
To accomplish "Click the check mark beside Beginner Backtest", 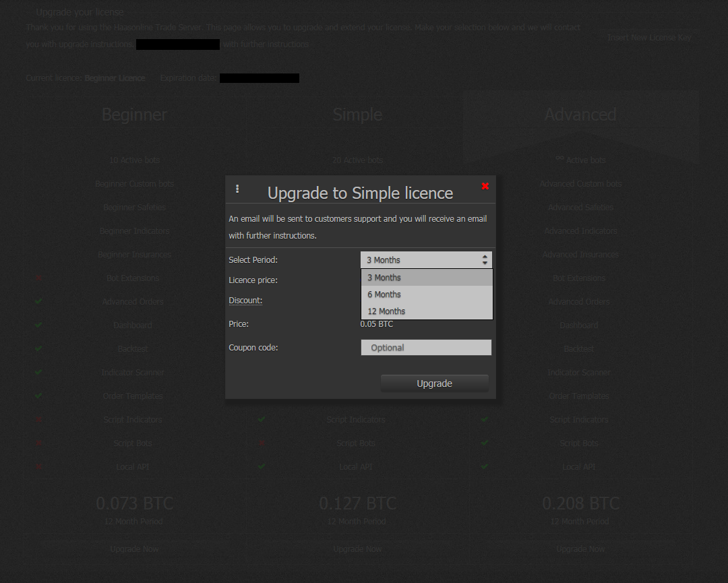I will click(38, 348).
